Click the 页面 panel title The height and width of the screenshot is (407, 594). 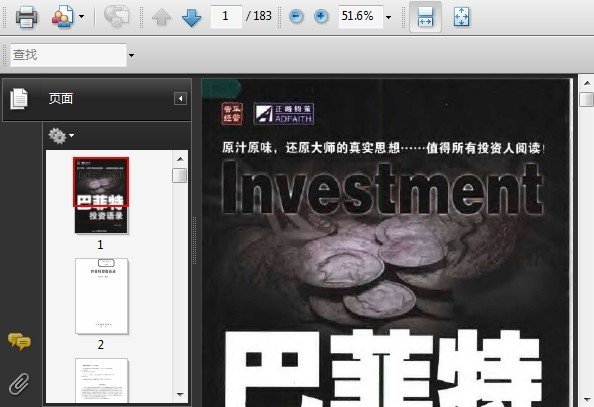[61, 99]
